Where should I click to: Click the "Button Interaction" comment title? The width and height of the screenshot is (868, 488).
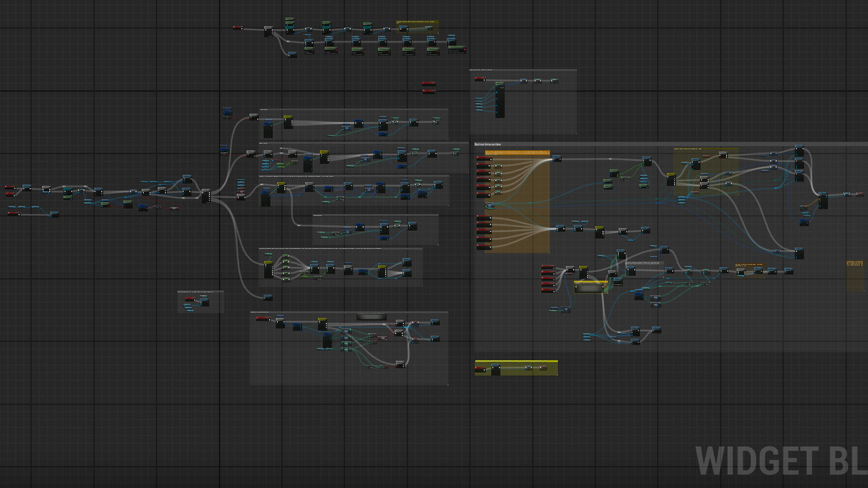click(488, 145)
